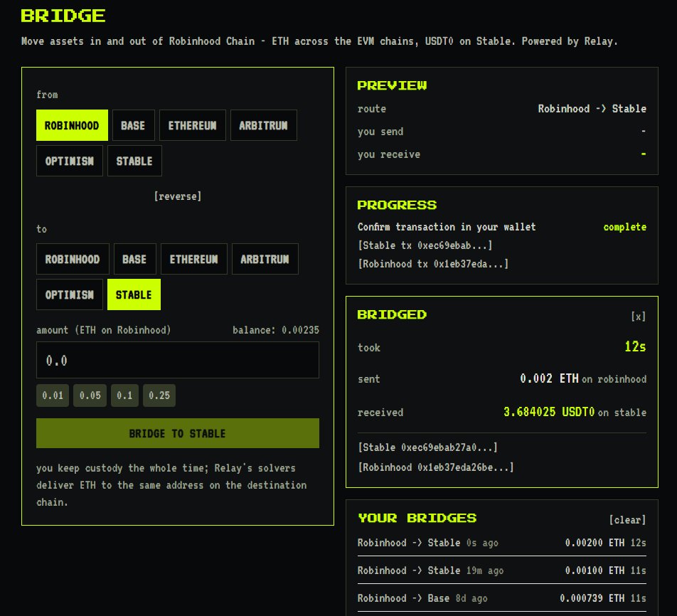Click the complete status in Progress
Viewport: 677px width, 616px height.
point(625,227)
